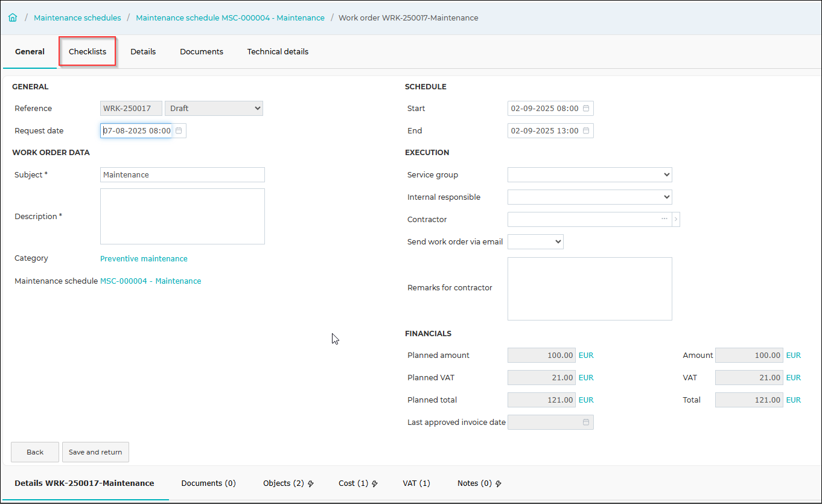This screenshot has height=504, width=822.
Task: Open the Documents (0) bottom tab
Action: click(x=208, y=483)
